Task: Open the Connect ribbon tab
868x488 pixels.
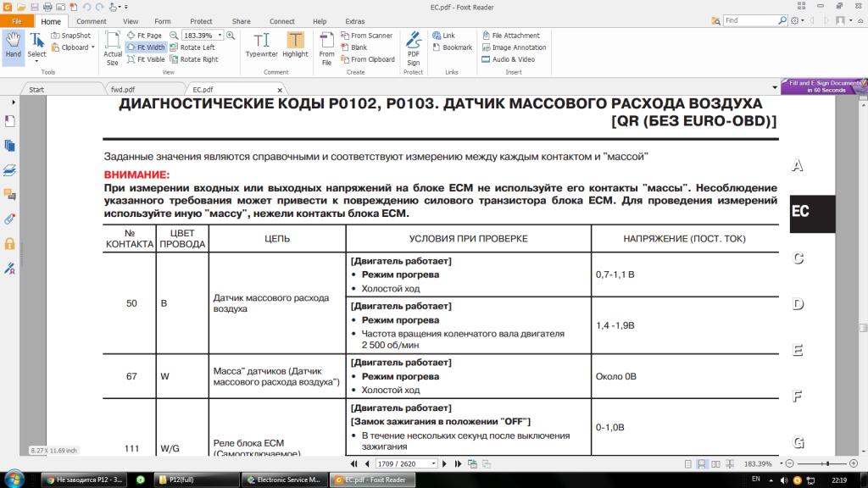Action: 281,21
